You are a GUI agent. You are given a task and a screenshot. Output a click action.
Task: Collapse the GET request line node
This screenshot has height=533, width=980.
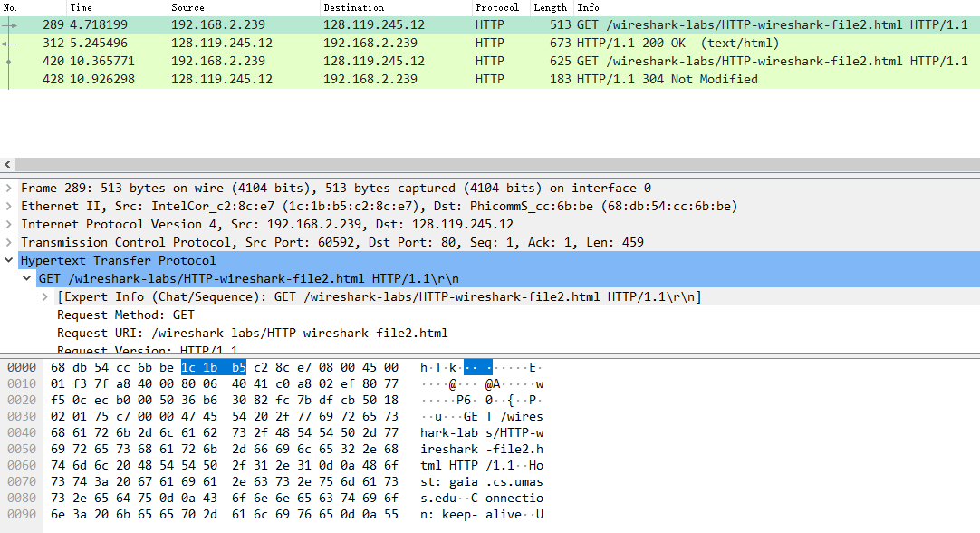point(27,278)
